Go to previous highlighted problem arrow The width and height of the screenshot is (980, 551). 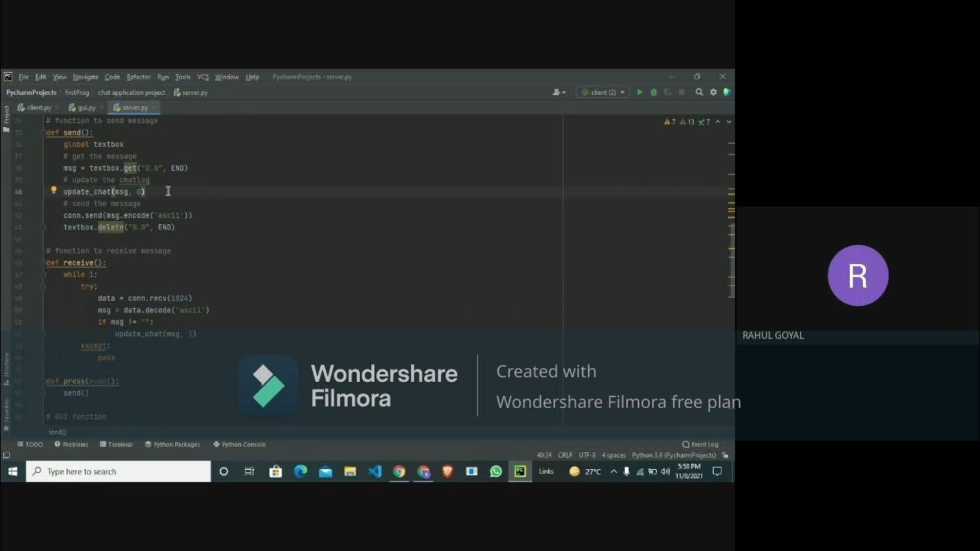pos(717,122)
